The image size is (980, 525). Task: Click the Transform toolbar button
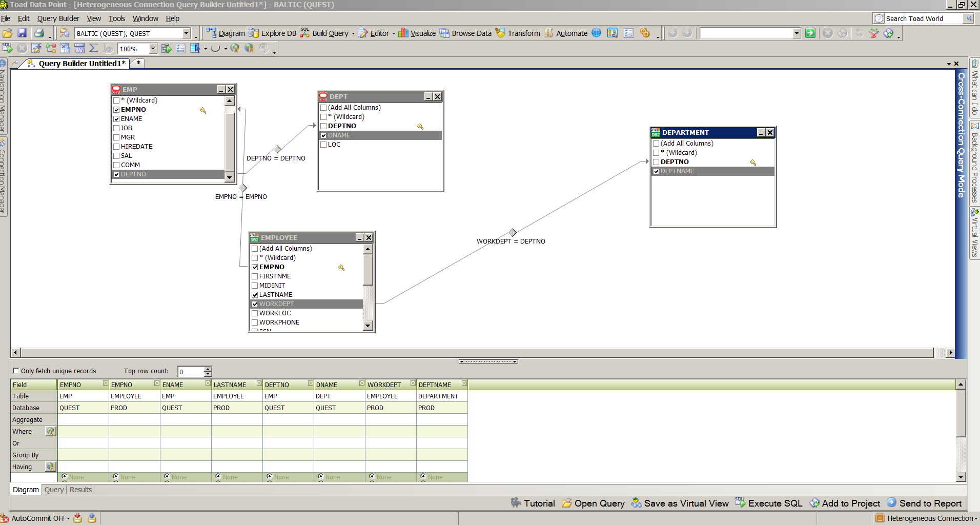(518, 33)
